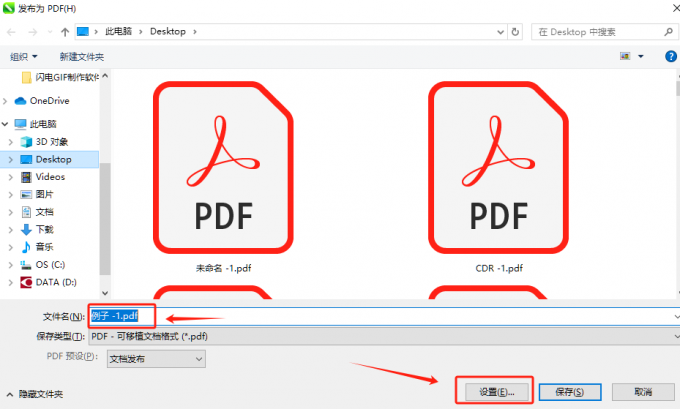Navigate up one folder level

coord(65,32)
